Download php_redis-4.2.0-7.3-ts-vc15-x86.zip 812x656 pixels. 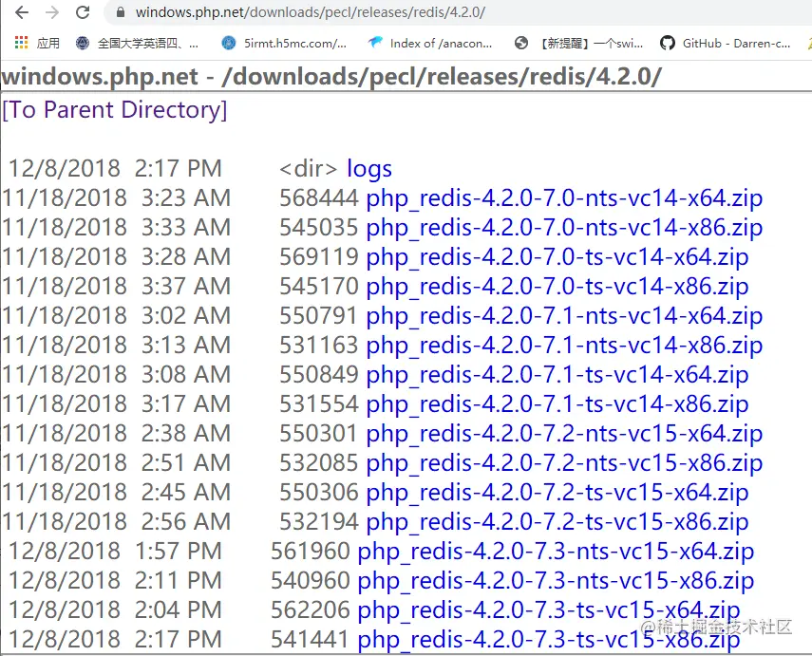[548, 640]
